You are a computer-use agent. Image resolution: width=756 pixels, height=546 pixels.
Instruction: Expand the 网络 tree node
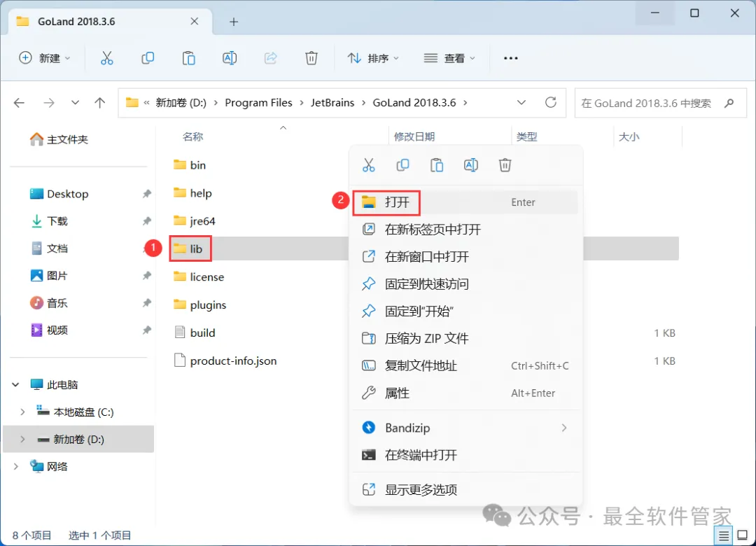[x=15, y=466]
